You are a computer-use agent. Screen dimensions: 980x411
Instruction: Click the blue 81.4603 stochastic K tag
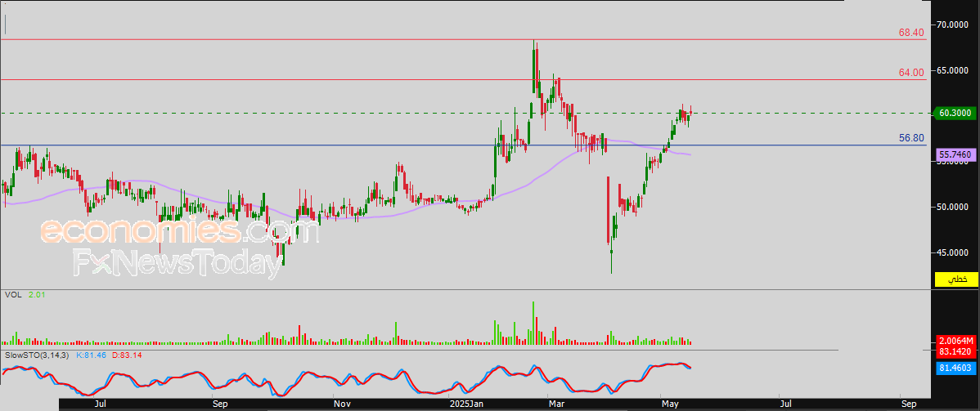point(956,369)
